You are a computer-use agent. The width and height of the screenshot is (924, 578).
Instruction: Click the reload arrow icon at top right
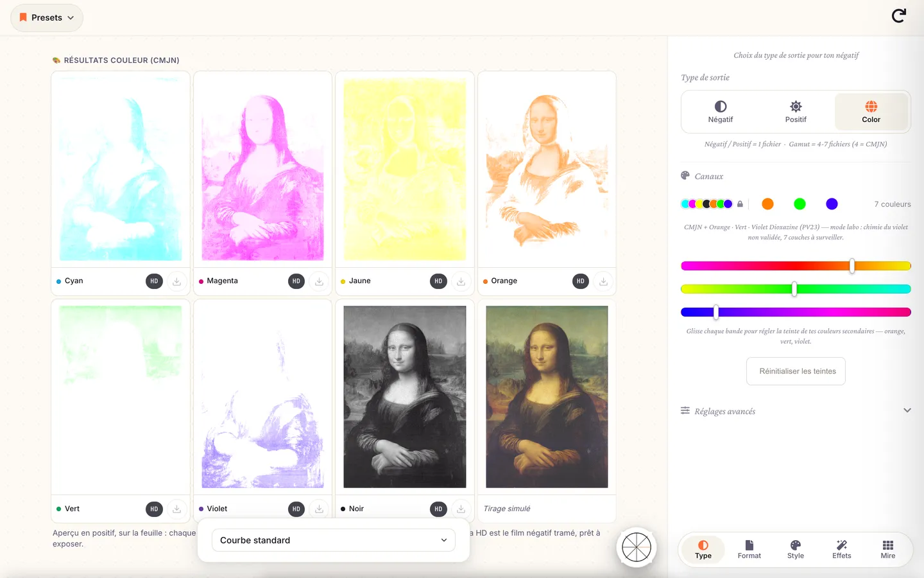(x=899, y=16)
